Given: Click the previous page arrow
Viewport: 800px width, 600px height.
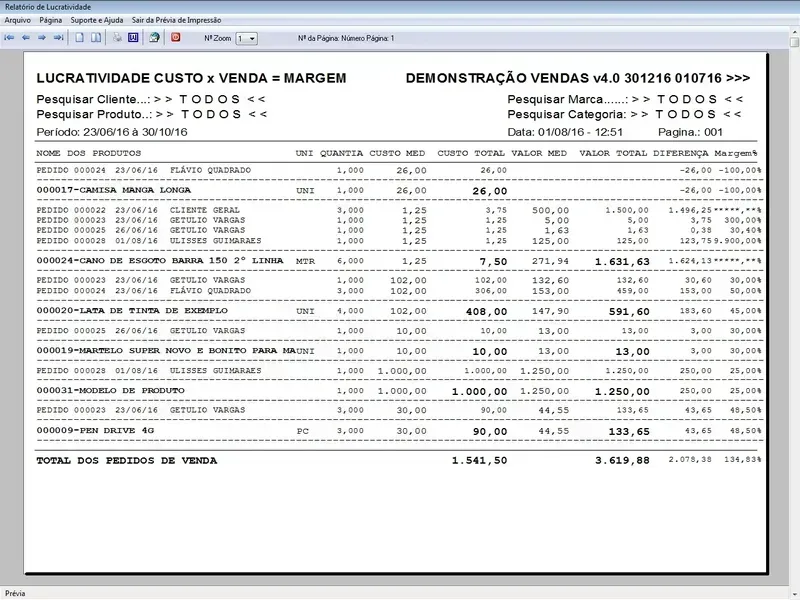Looking at the screenshot, I should tap(26, 38).
